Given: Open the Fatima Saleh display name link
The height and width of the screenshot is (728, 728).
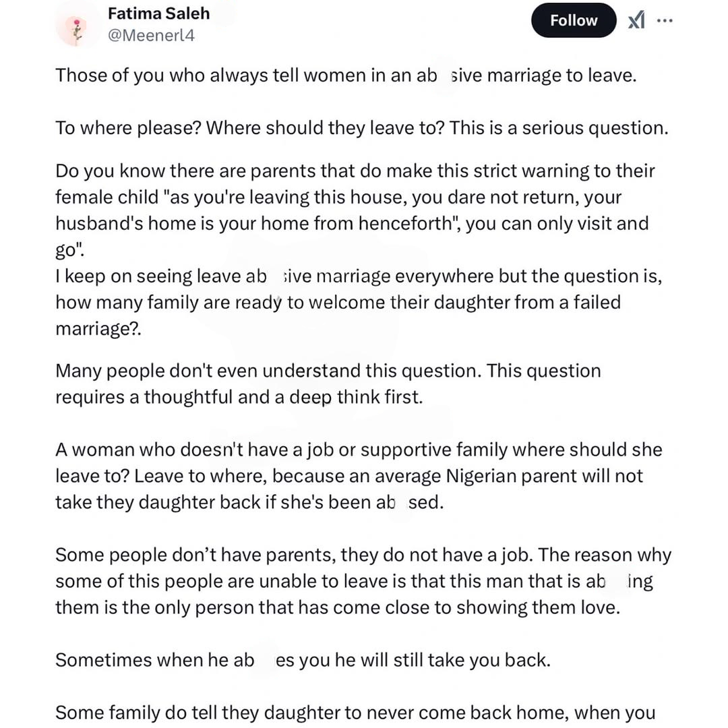Looking at the screenshot, I should pyautogui.click(x=158, y=13).
